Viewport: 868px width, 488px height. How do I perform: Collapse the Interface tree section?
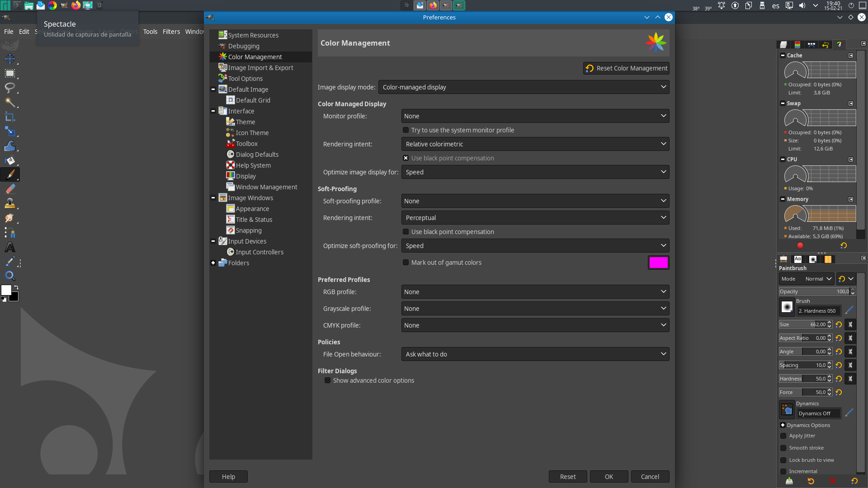coord(213,111)
